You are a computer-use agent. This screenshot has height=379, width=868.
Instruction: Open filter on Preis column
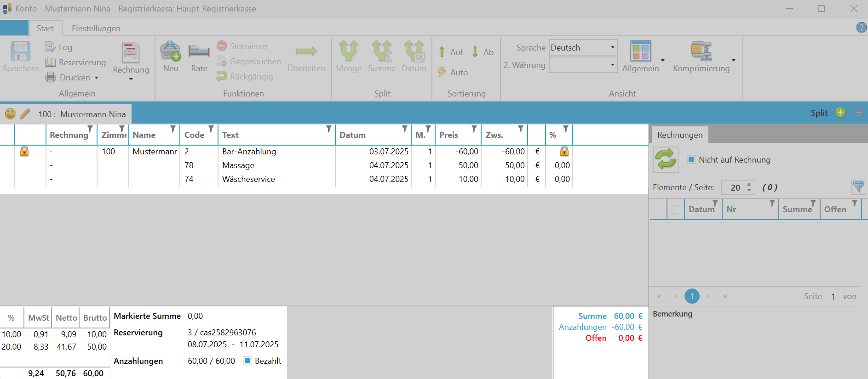pos(474,129)
